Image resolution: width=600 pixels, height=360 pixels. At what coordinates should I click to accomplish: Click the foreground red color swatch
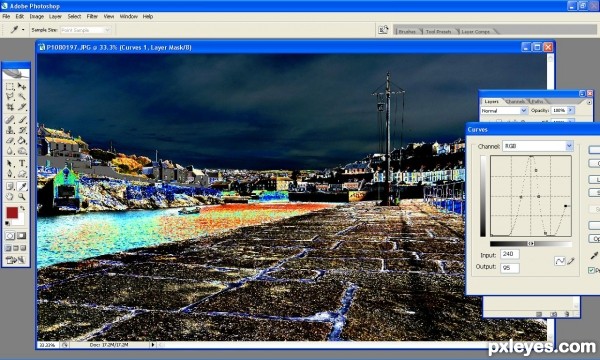12,213
